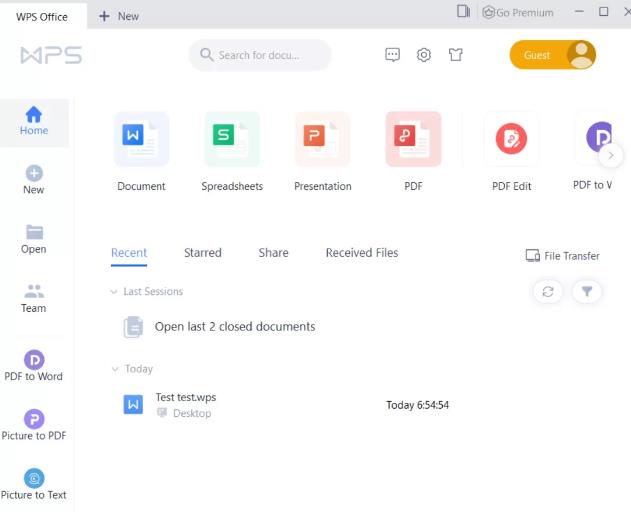631x512 pixels.
Task: Click the Today 6:54:54 timestamp
Action: click(417, 405)
